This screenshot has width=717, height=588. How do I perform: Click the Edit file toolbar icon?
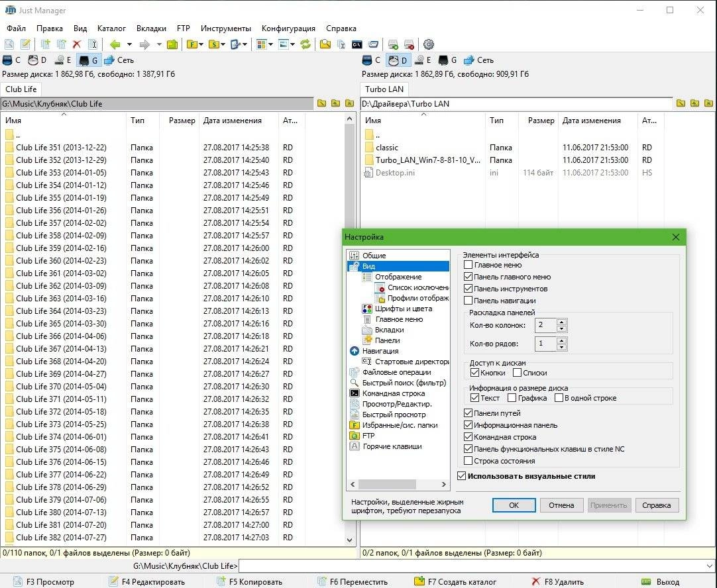tap(26, 44)
